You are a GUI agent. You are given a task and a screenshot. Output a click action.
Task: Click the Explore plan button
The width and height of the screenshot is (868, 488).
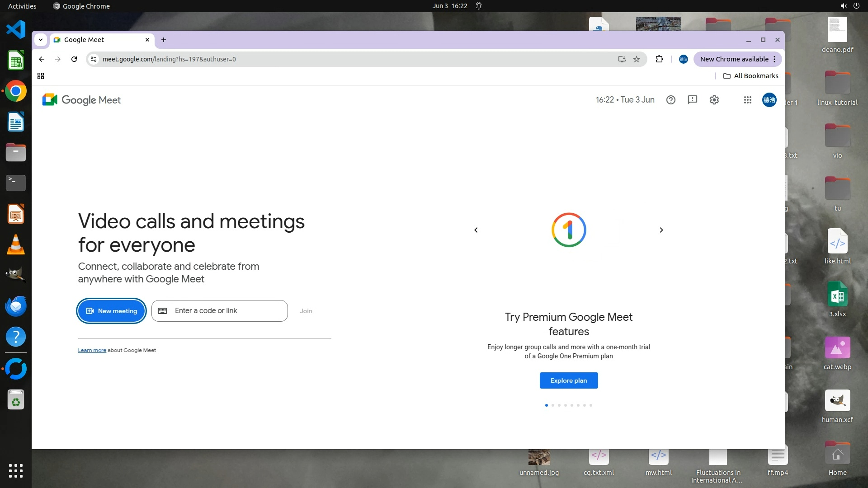tap(569, 380)
